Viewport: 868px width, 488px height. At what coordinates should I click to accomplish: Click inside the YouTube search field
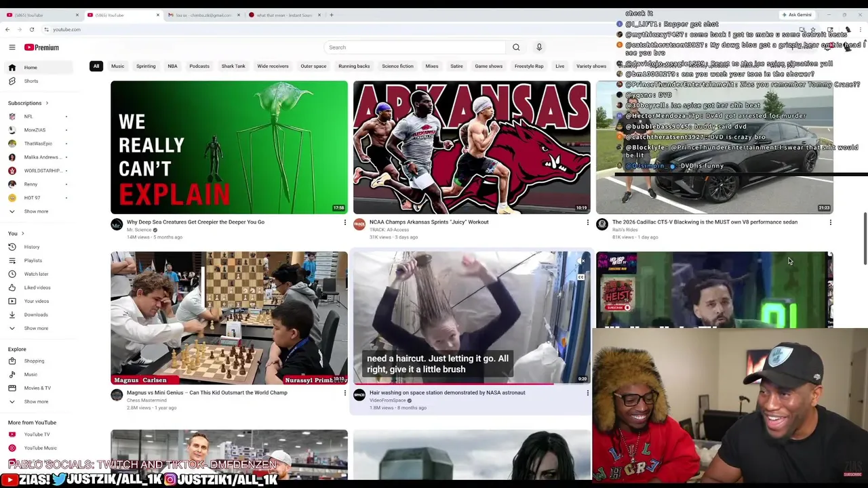click(415, 47)
